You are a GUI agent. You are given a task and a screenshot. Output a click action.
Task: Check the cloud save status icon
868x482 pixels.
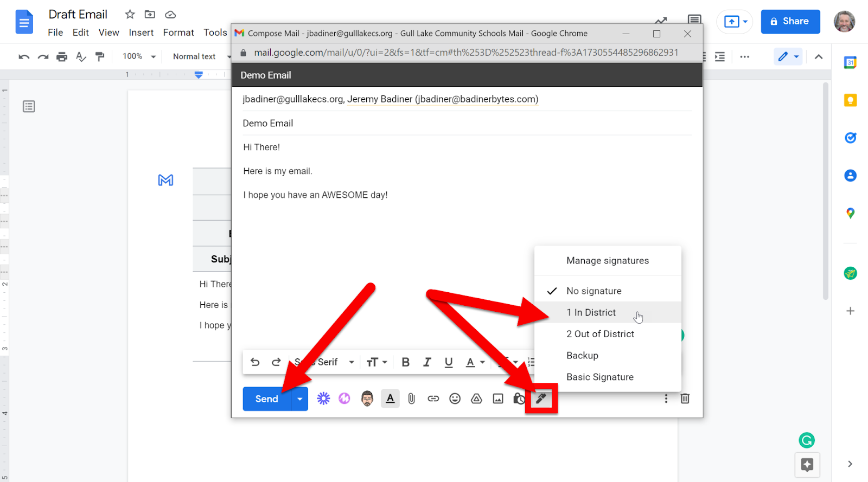[170, 15]
